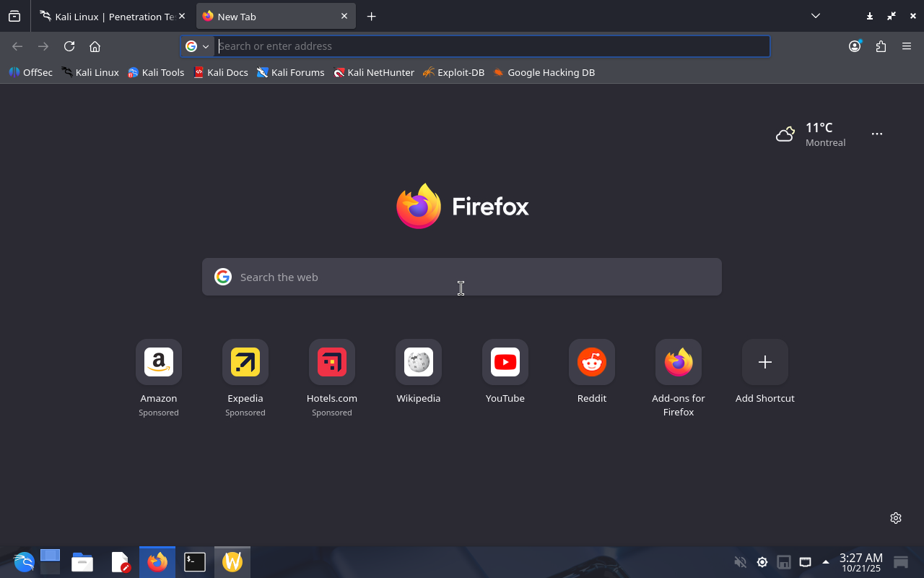Launch the terminal from the taskbar
Screen dimensions: 924x578
click(x=195, y=562)
